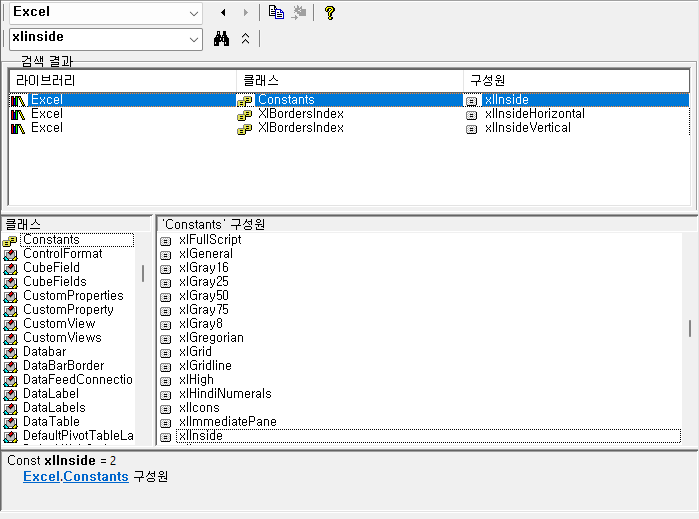
Task: Select the xlInsideVertical search result
Action: pos(527,128)
